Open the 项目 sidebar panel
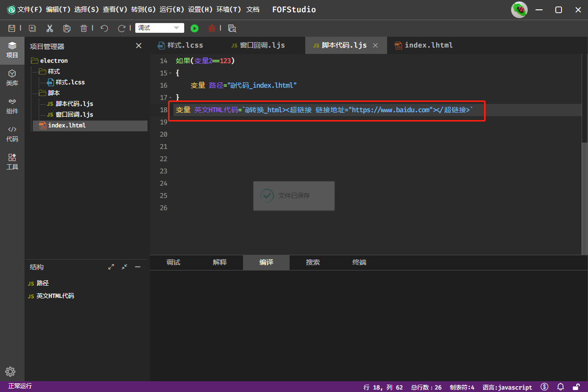Screen dimensions: 588x392 coord(12,50)
